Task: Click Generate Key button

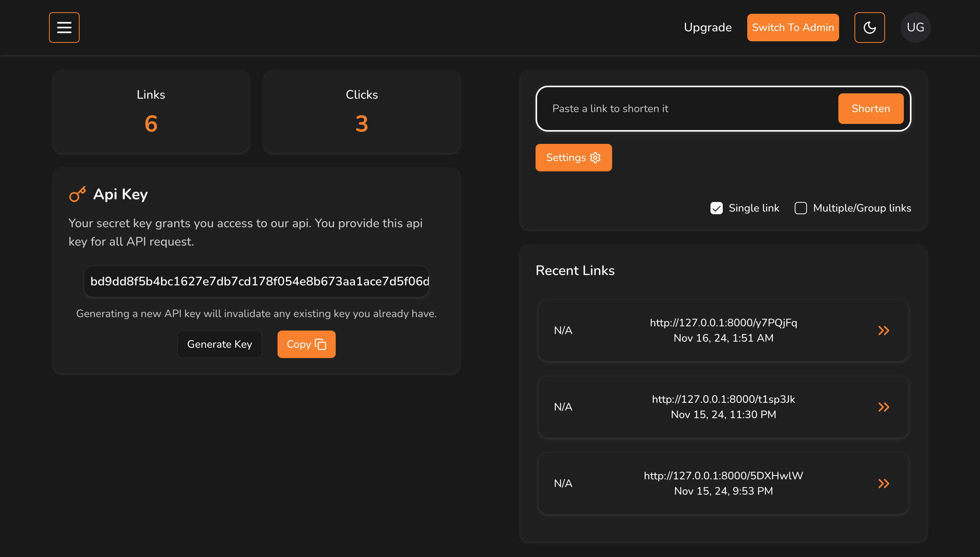Action: tap(219, 344)
